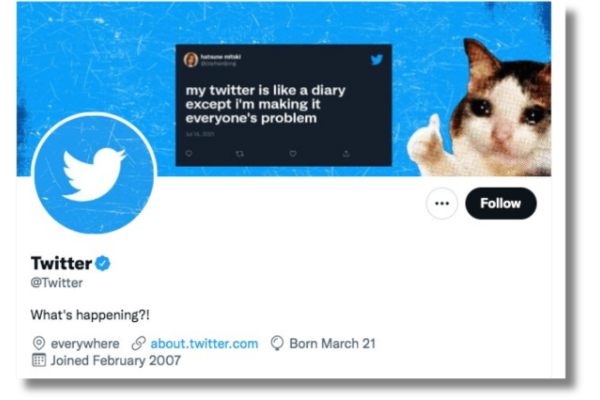Open the about.twitter.com link
This screenshot has width=600, height=400.
[x=204, y=343]
